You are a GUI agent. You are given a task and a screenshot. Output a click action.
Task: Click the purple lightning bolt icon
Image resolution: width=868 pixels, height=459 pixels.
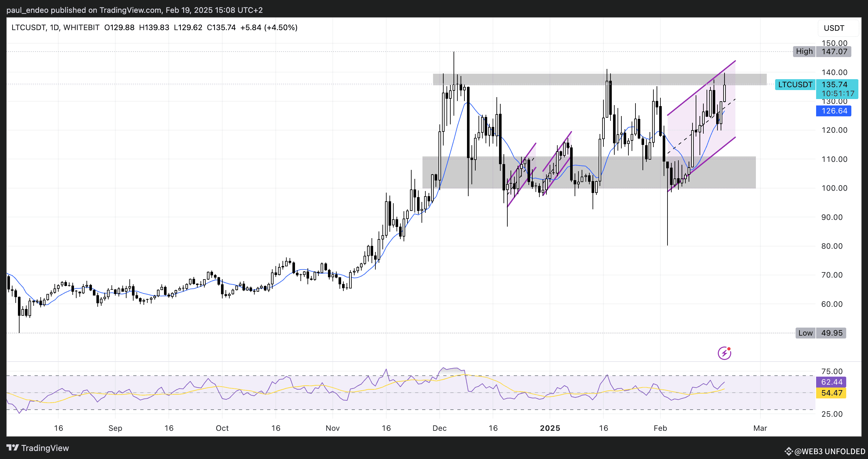click(724, 353)
